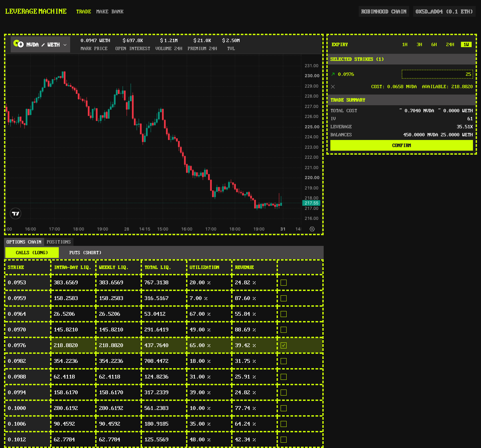
Task: Tick the checkbox for strike 0.1000
Action: pyautogui.click(x=284, y=408)
